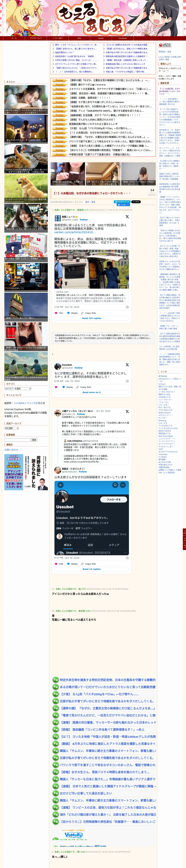Click Read 133 replies button

(x=92, y=318)
